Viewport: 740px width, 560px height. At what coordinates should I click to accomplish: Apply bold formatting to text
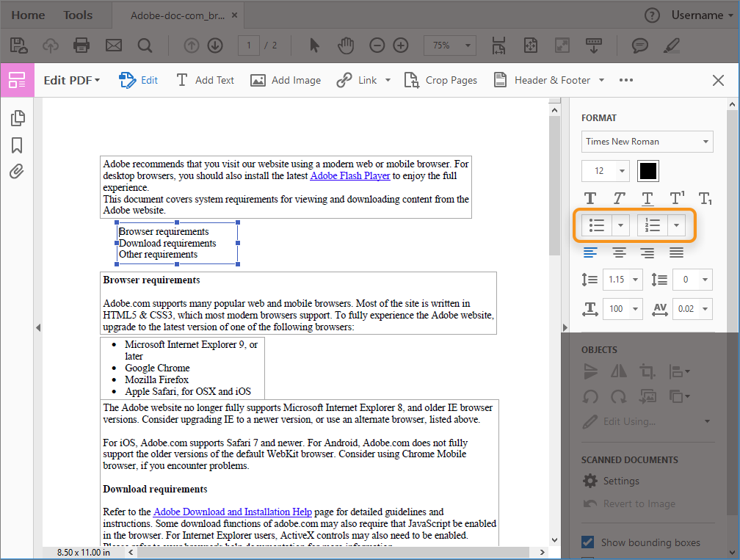[x=590, y=197]
